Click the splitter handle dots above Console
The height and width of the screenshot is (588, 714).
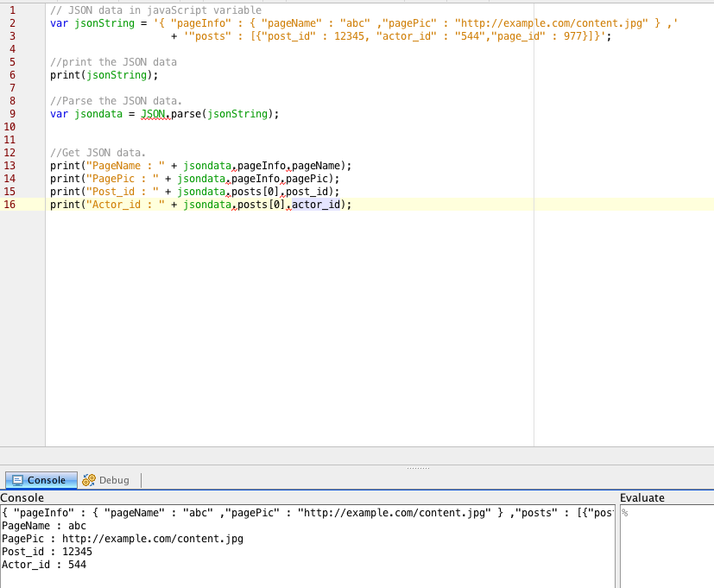(418, 468)
